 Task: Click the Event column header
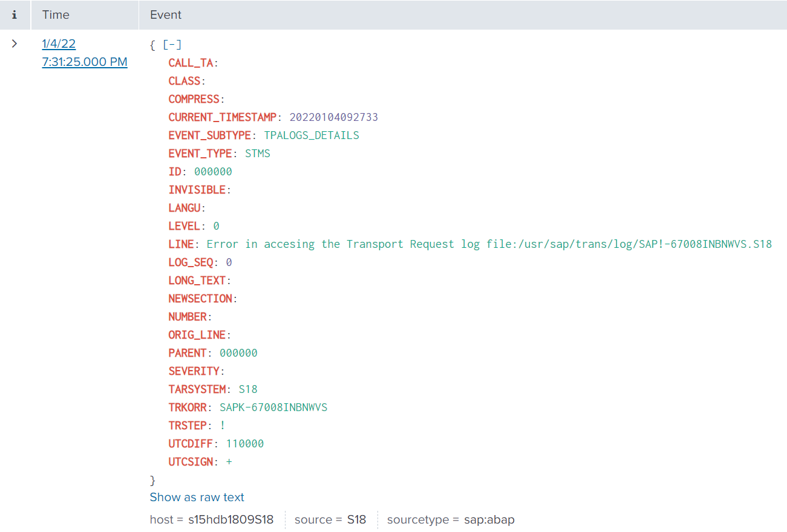point(166,15)
